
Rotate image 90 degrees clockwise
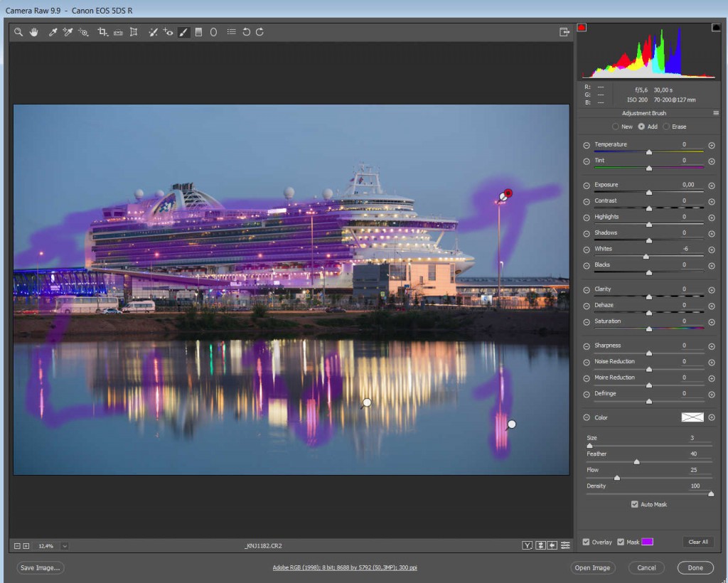[260, 32]
